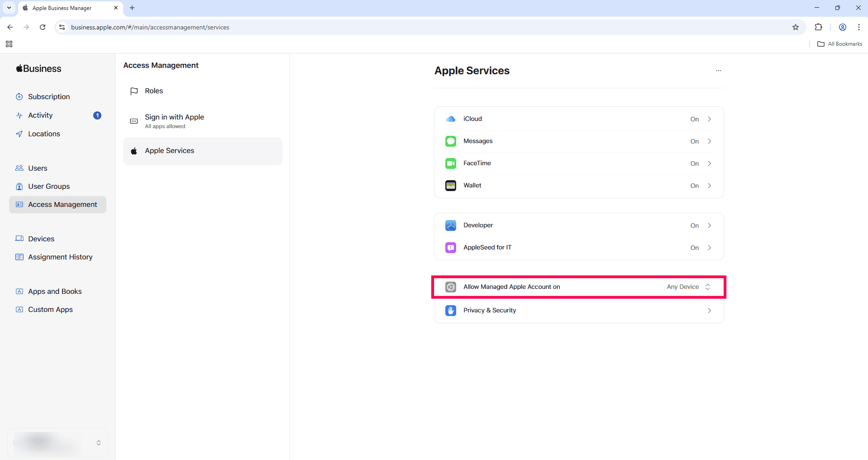Click the Roles flag icon
868x460 pixels.
coord(134,91)
